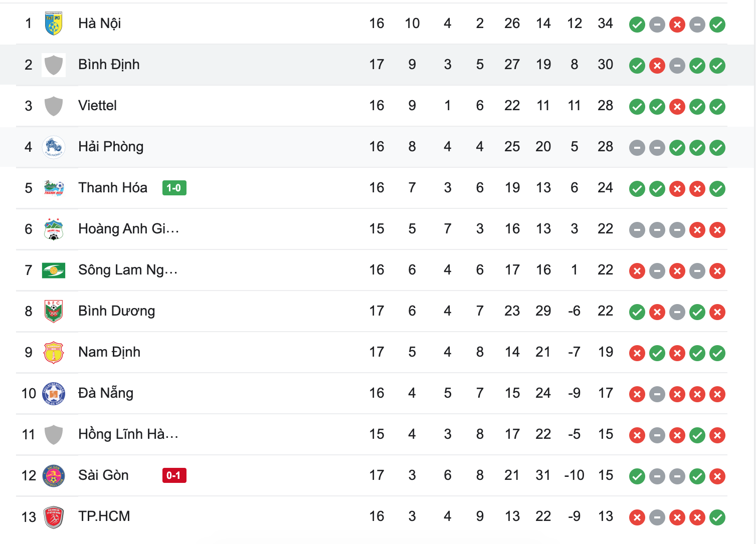Select Bình Định's grey draw form icon
This screenshot has height=544, width=756.
point(677,65)
